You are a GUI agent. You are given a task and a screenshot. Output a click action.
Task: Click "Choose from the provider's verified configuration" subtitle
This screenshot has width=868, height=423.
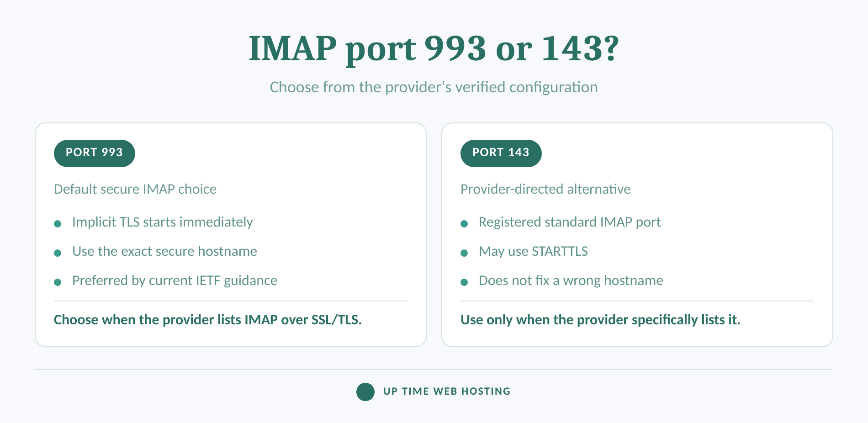[x=434, y=87]
